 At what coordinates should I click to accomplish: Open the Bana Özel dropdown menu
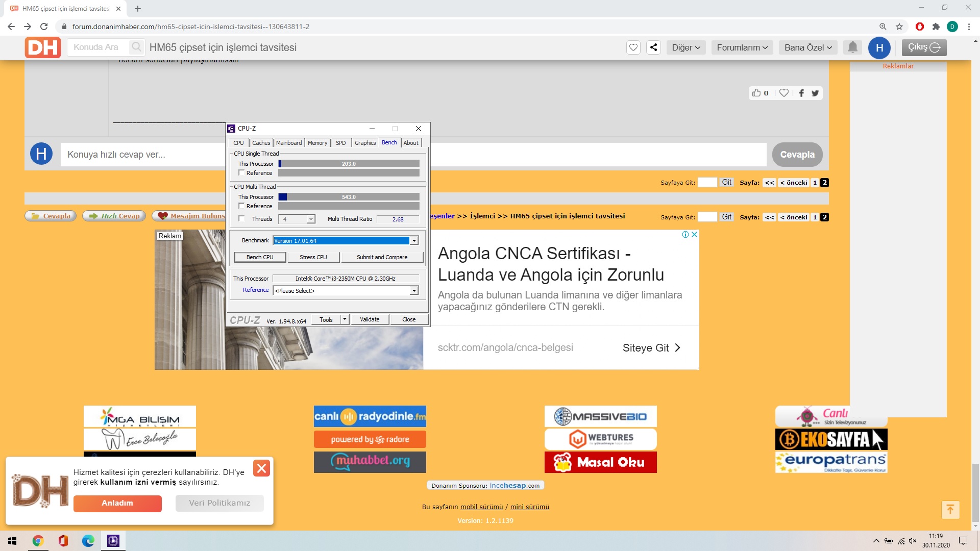tap(808, 47)
